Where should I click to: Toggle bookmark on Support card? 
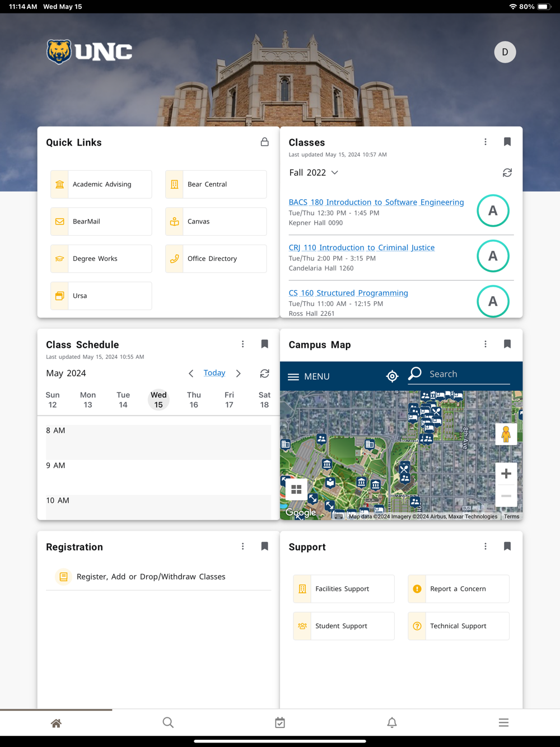pos(507,547)
